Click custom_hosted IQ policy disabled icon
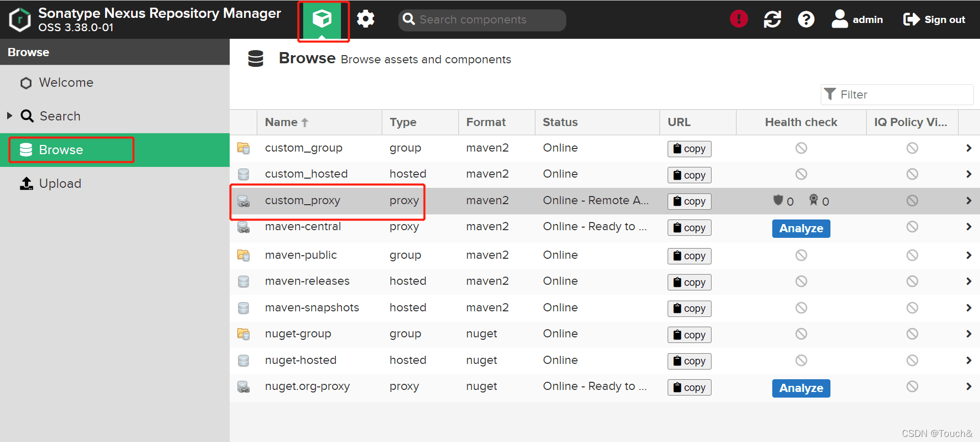The width and height of the screenshot is (980, 442). (x=912, y=174)
